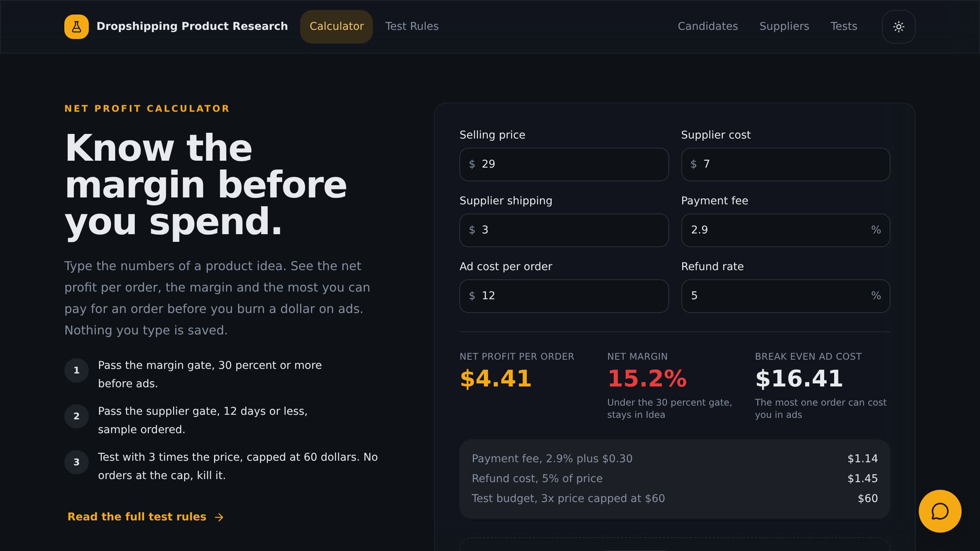The height and width of the screenshot is (551, 980).
Task: Click 'Under the 30 percent gate' note
Action: click(670, 408)
